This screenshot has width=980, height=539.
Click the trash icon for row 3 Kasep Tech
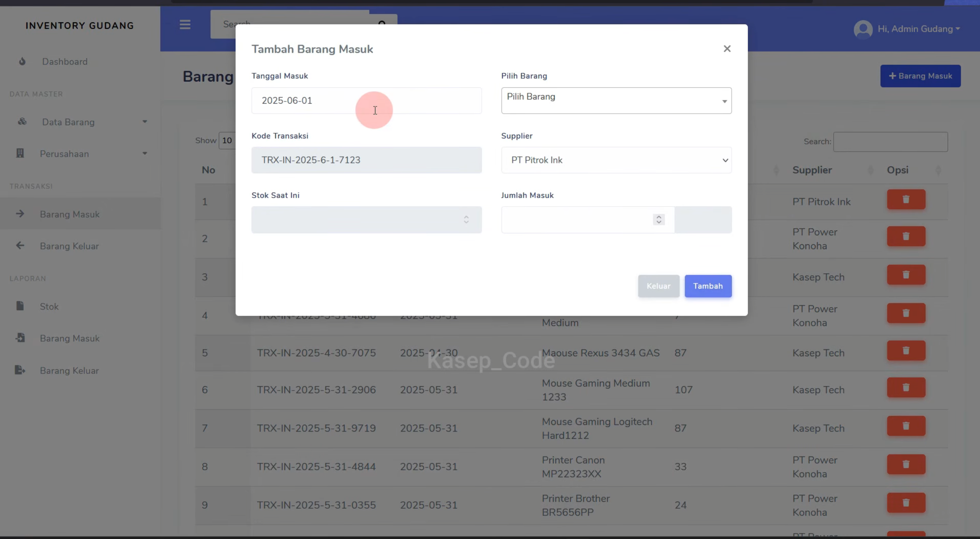906,275
